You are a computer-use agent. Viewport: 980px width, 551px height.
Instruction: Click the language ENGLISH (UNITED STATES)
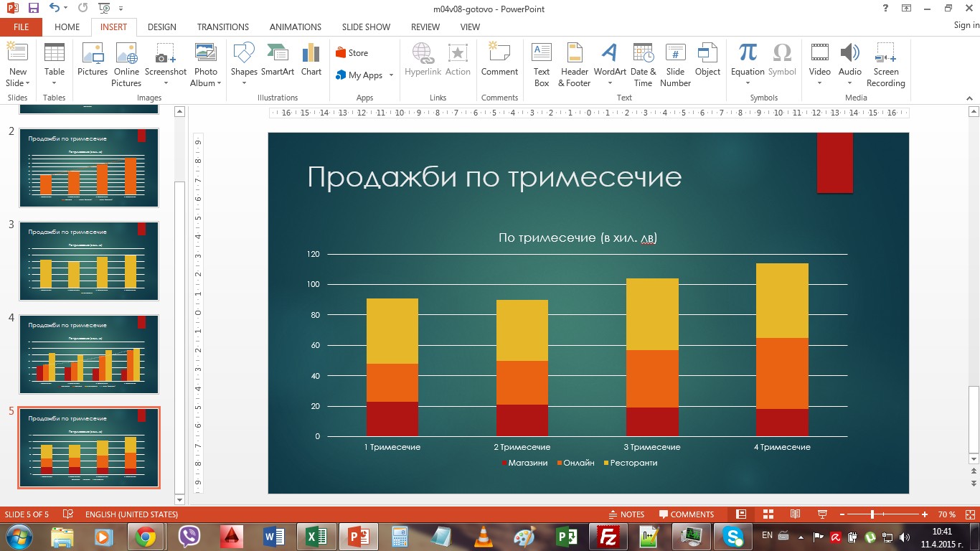coord(131,514)
